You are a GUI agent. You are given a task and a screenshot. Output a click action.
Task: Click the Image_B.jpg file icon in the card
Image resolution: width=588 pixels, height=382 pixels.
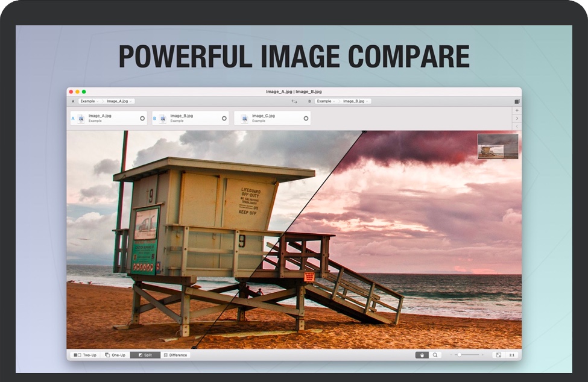pos(163,119)
